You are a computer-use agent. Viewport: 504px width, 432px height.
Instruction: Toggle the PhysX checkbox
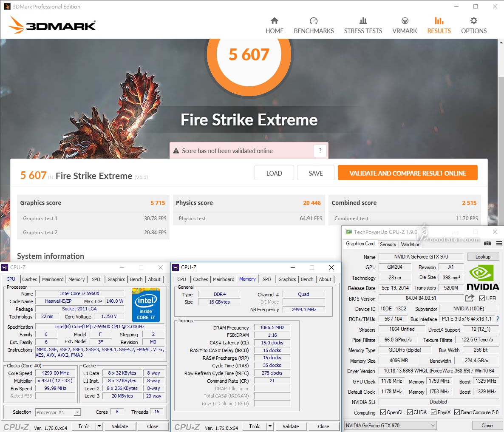tap(433, 412)
